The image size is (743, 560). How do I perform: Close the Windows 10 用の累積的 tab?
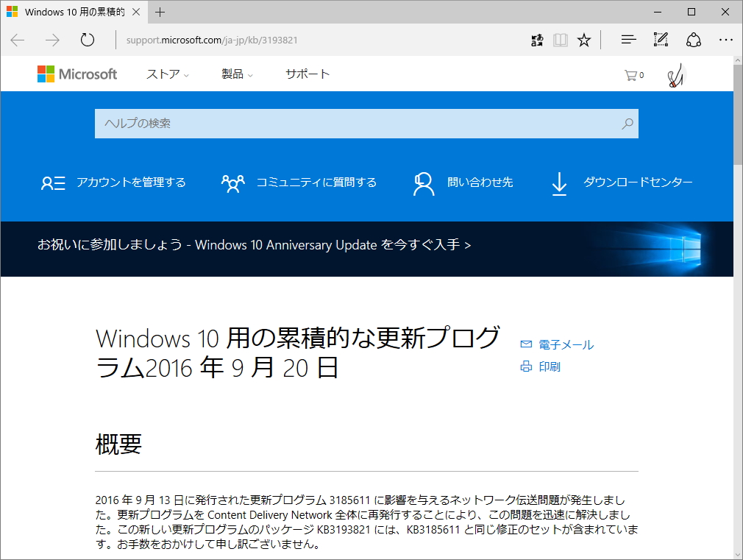(x=136, y=12)
